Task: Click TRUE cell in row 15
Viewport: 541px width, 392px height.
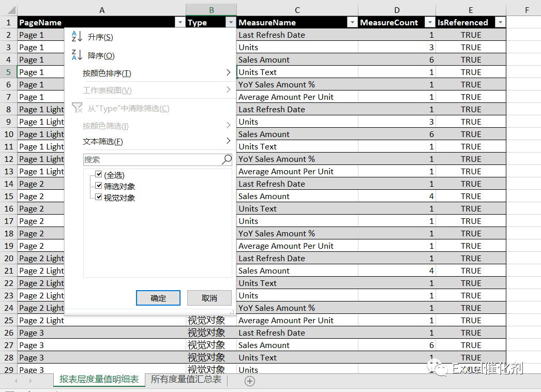Action: (x=471, y=197)
